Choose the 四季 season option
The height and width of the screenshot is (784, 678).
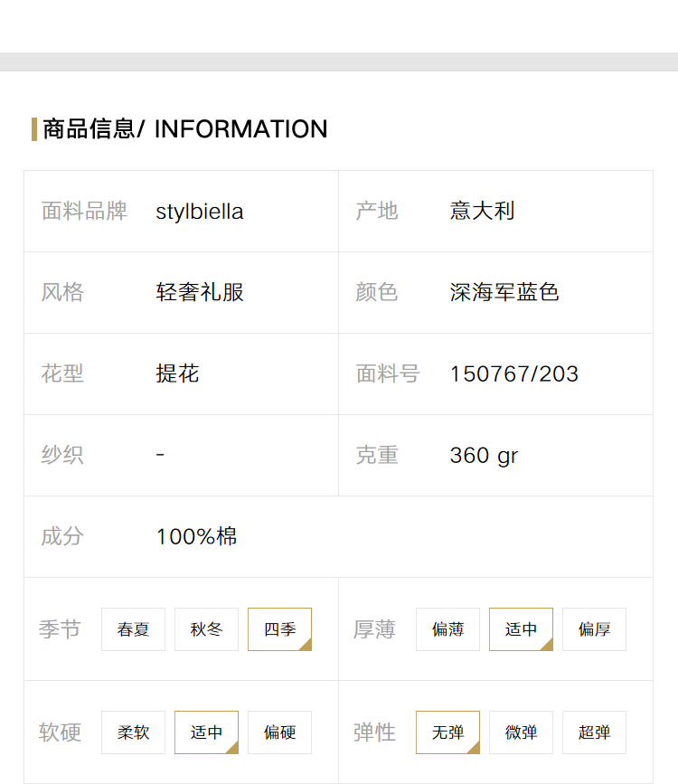(279, 629)
